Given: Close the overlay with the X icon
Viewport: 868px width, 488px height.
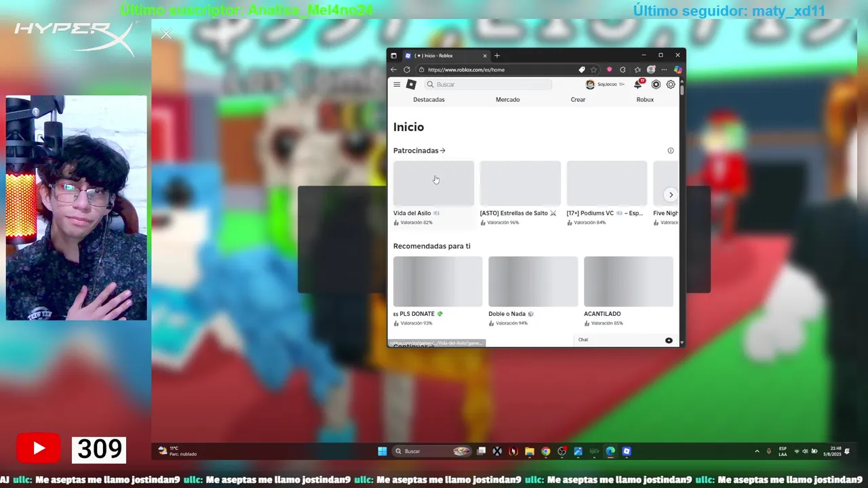Looking at the screenshot, I should [166, 34].
